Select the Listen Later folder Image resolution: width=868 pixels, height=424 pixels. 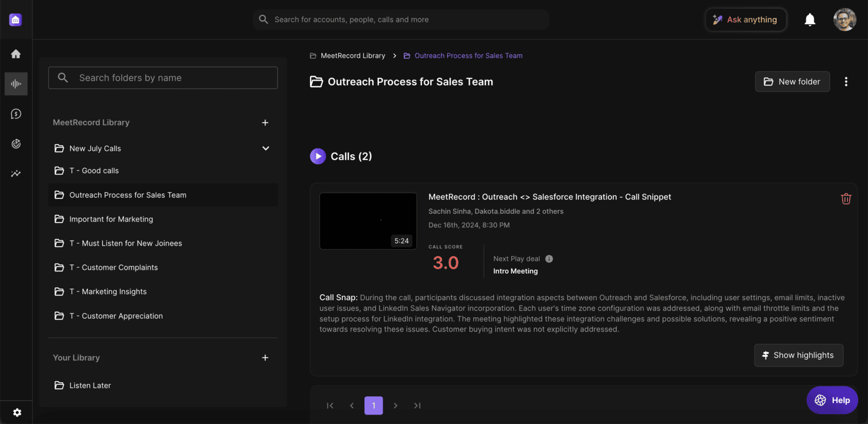[90, 385]
